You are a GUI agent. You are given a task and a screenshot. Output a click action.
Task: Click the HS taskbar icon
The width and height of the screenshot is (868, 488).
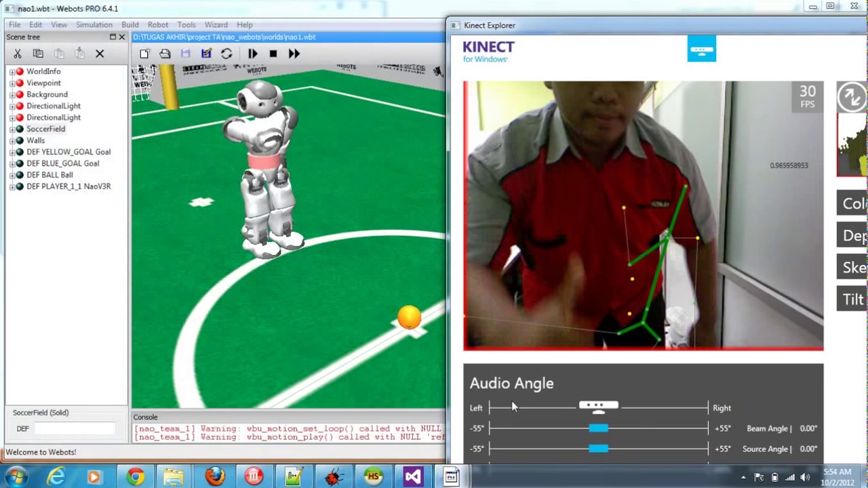pos(373,477)
